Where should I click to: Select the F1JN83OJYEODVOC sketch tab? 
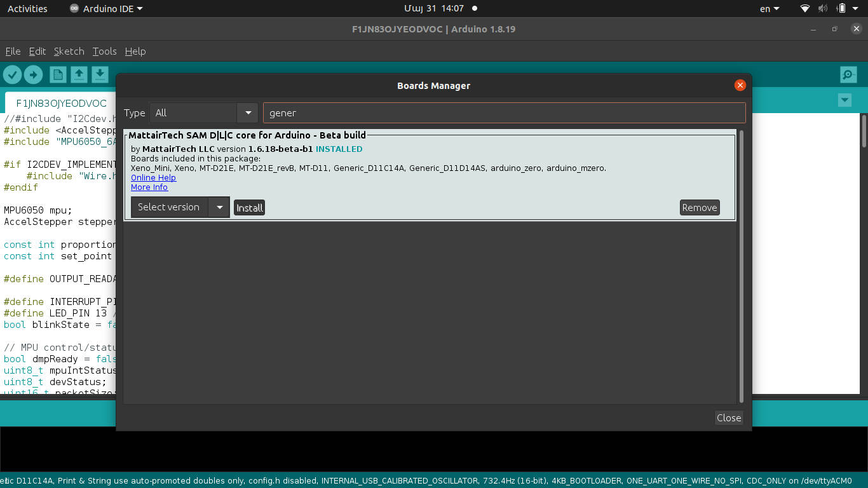62,103
